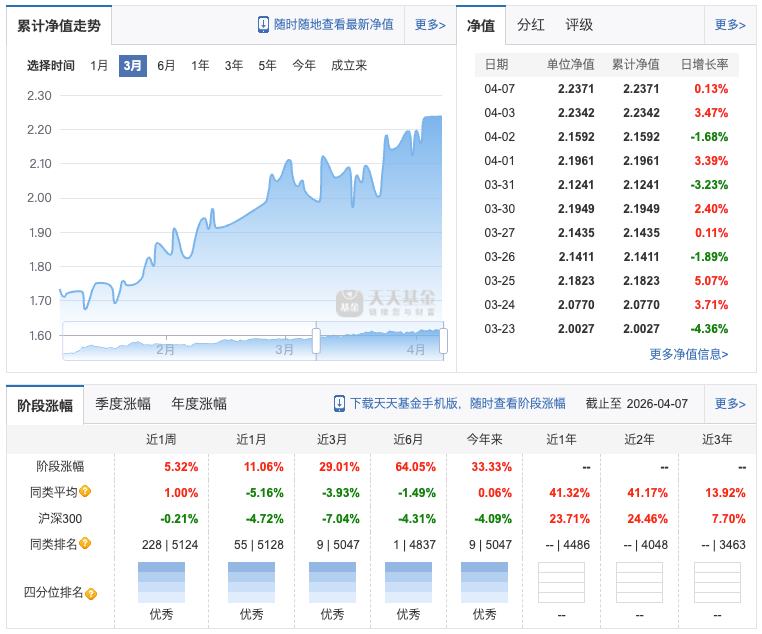
Task: Click the 累计净值 column header
Action: [x=636, y=65]
